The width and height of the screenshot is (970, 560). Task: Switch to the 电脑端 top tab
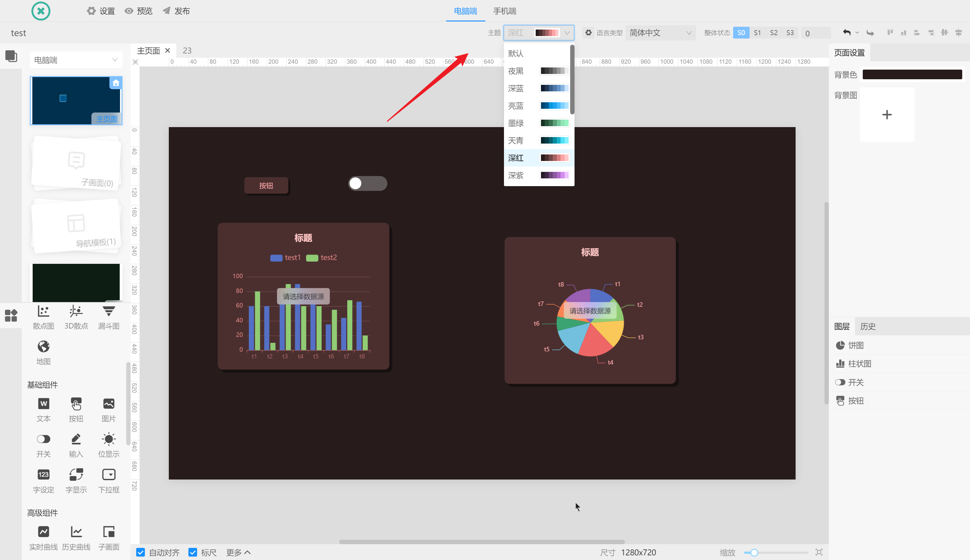[x=466, y=11]
